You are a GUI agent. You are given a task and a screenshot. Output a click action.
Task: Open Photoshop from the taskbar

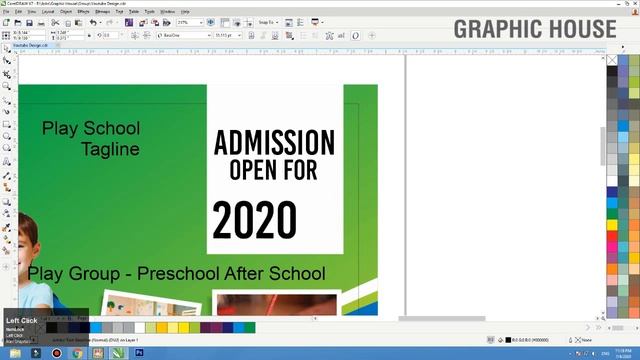pos(139,353)
